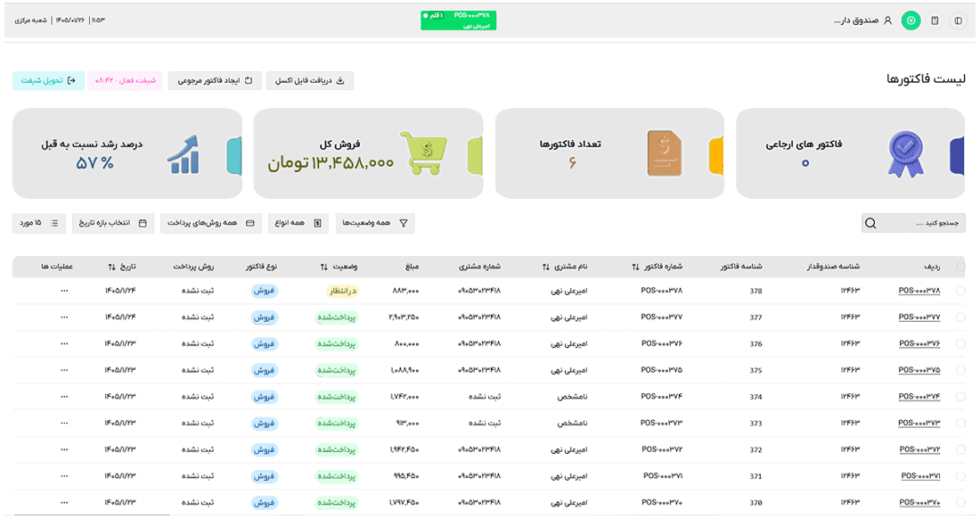Click the total sales card 13,458,000 تومان
The image size is (980, 519).
368,153
